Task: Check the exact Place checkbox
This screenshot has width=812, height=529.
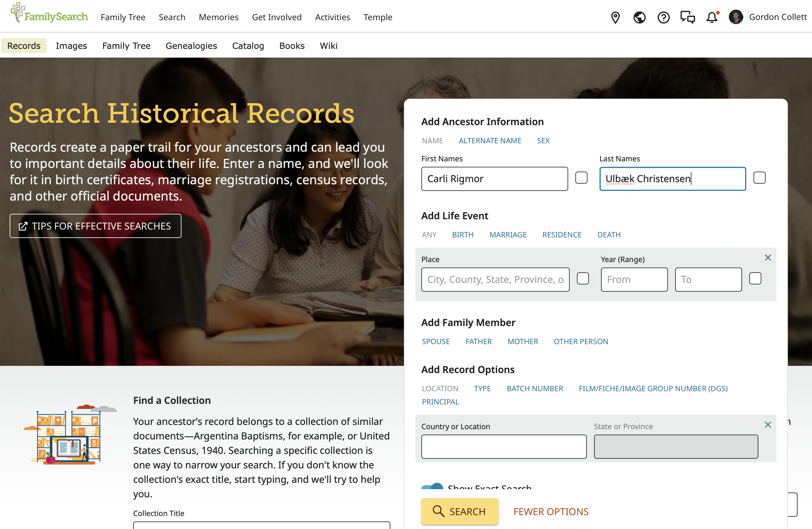Action: (583, 278)
